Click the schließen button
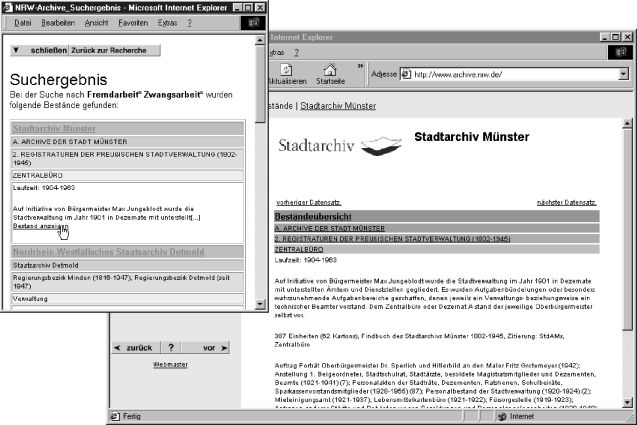The height and width of the screenshot is (425, 637). pyautogui.click(x=48, y=49)
